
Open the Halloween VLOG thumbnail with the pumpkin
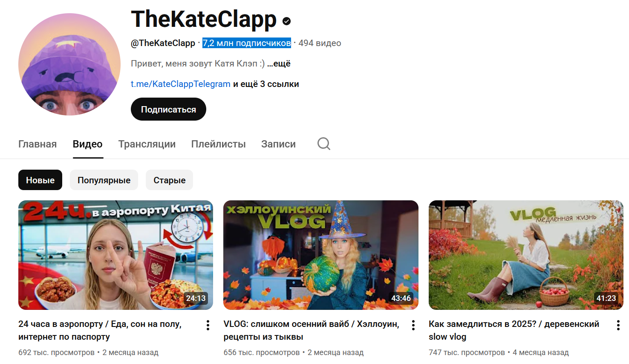coord(321,255)
